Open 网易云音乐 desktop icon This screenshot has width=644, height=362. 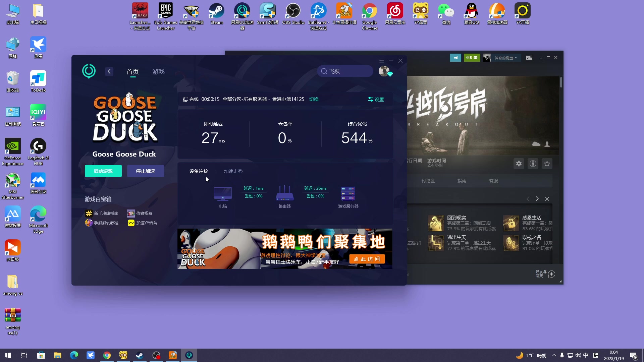tap(395, 14)
